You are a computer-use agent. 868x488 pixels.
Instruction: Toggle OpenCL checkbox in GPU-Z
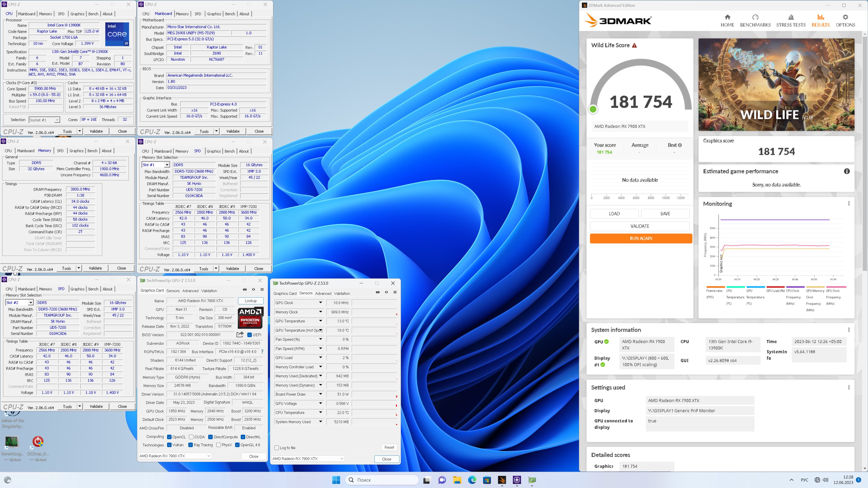tap(169, 437)
